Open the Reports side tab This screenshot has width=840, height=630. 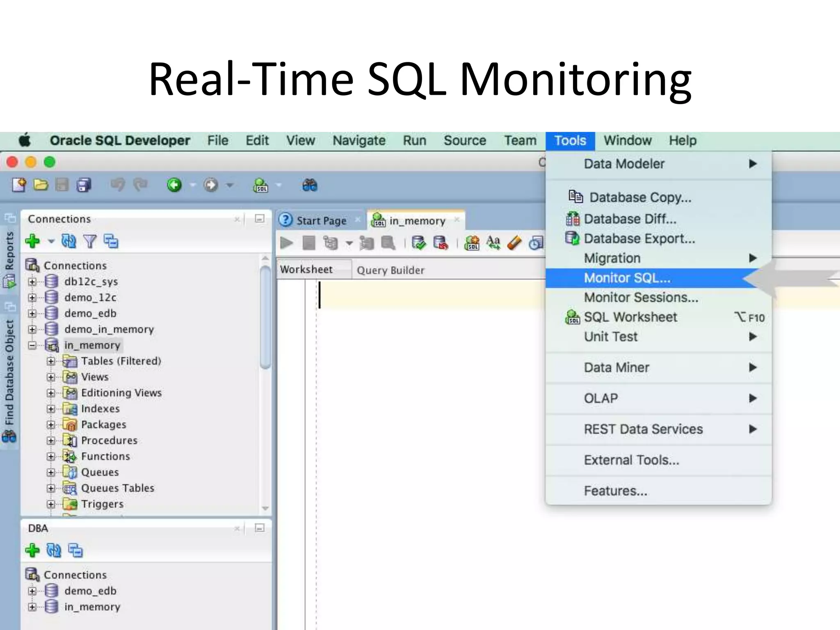9,259
